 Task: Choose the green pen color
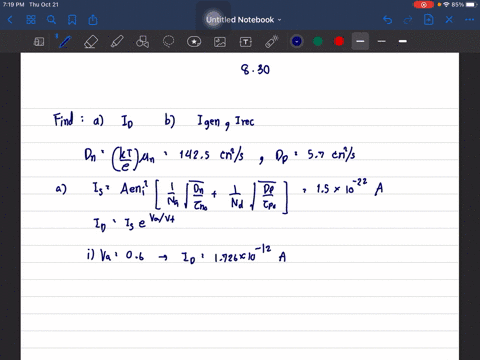[x=318, y=41]
